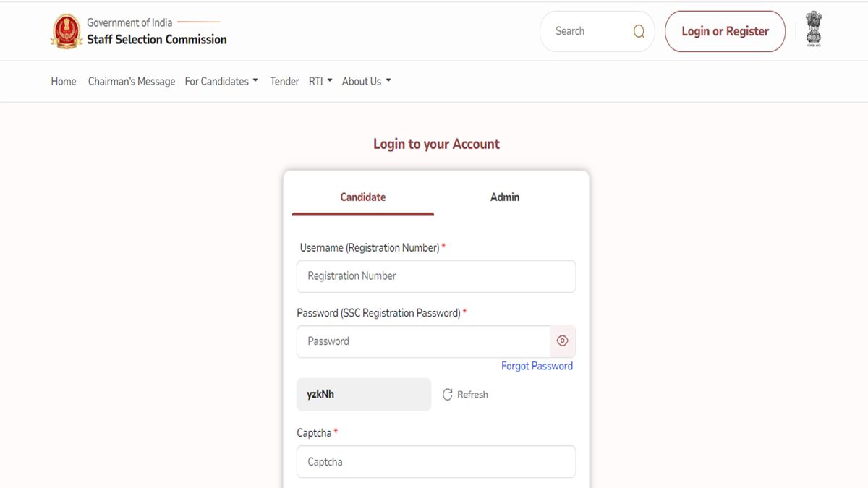868x488 pixels.
Task: Navigate to Chairman's Message page
Action: 132,81
